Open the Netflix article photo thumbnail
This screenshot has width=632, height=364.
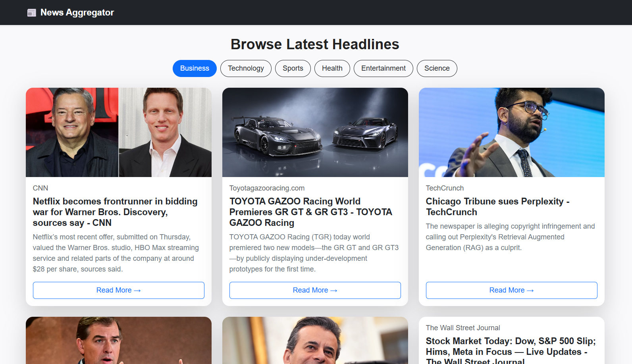(118, 132)
